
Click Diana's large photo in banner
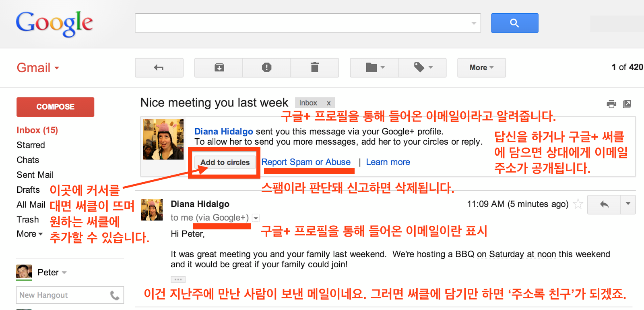(x=163, y=139)
